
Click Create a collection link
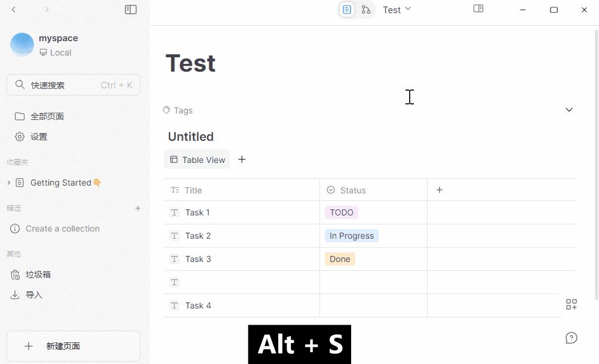[x=62, y=229]
